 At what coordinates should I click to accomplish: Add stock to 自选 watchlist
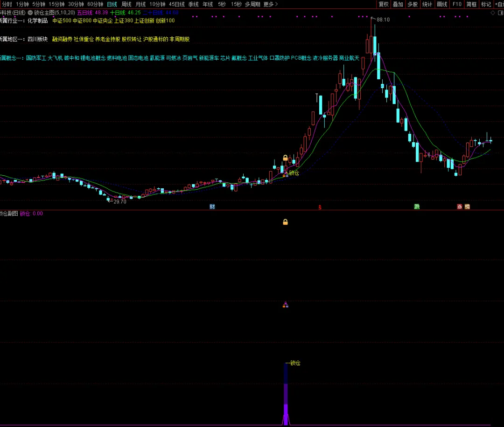tap(499, 4)
